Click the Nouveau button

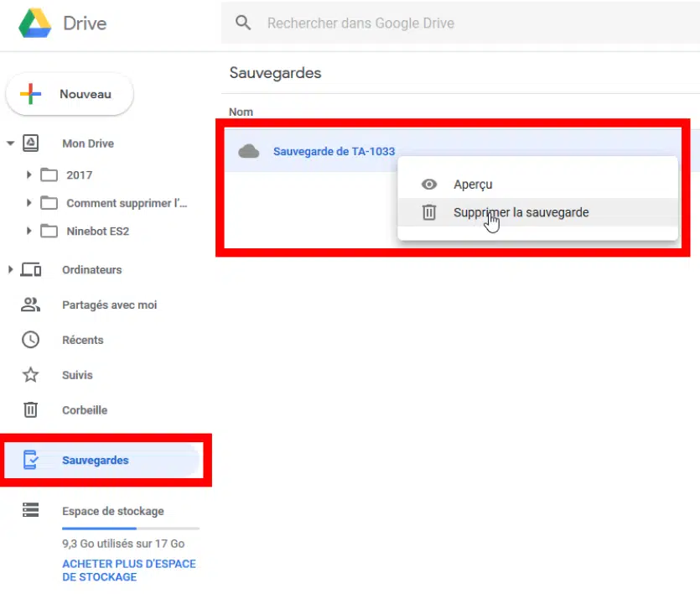70,94
